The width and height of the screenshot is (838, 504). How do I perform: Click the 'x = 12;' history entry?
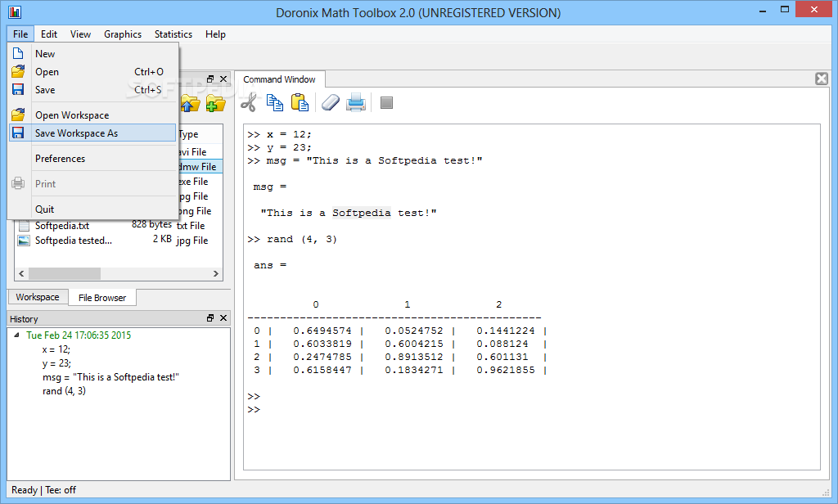point(56,349)
